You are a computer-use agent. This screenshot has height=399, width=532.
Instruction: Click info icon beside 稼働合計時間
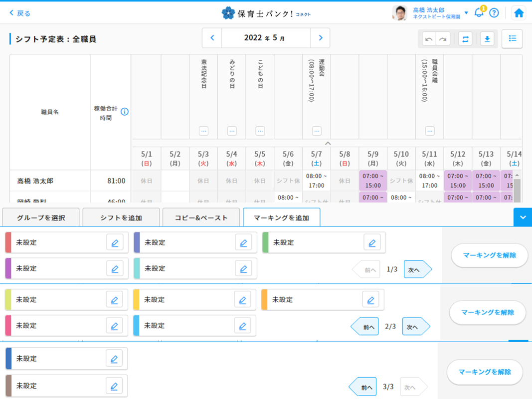tap(125, 112)
